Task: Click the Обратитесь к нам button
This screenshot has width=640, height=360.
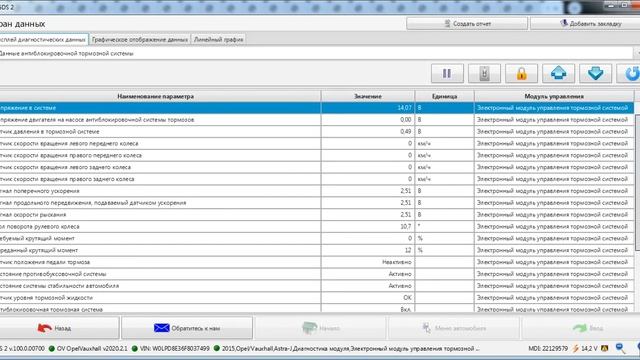Action: coord(187,328)
